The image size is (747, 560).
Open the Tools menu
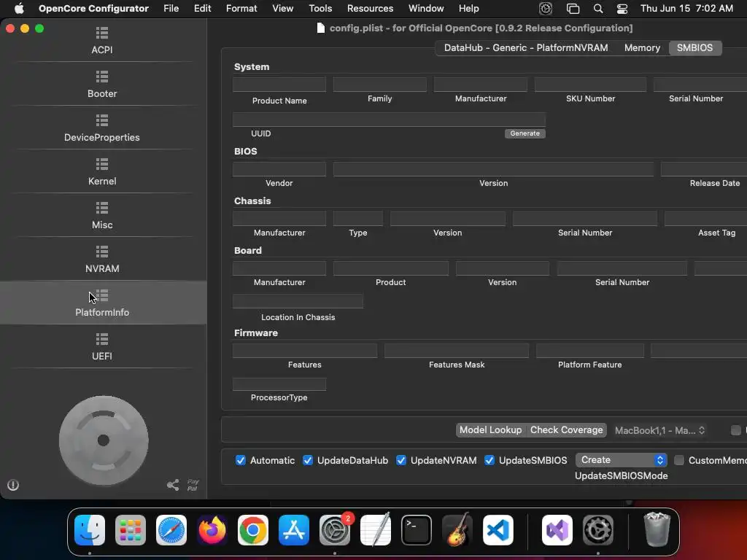click(x=320, y=9)
